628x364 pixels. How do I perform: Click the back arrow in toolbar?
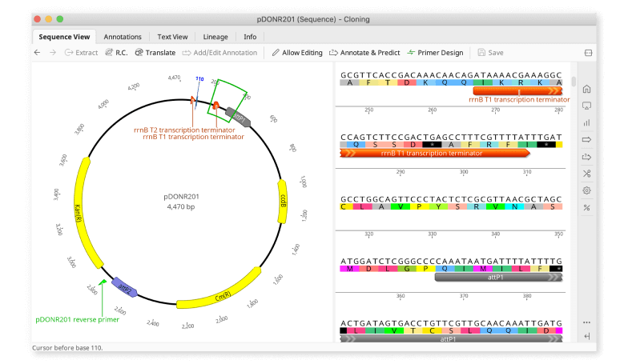(x=37, y=53)
